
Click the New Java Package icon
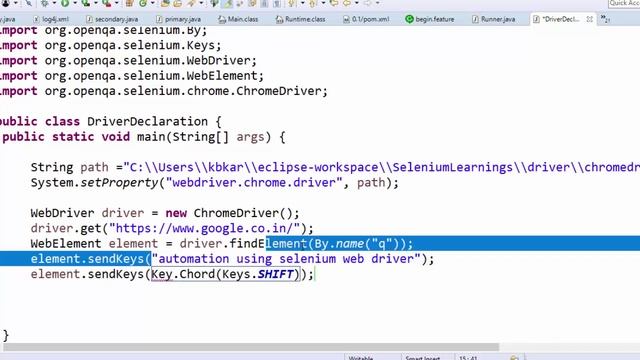[129, 3]
